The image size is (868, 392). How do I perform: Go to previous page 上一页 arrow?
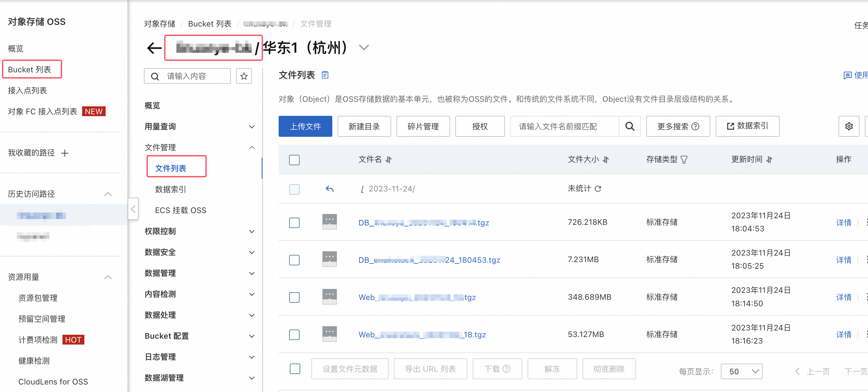click(x=797, y=371)
